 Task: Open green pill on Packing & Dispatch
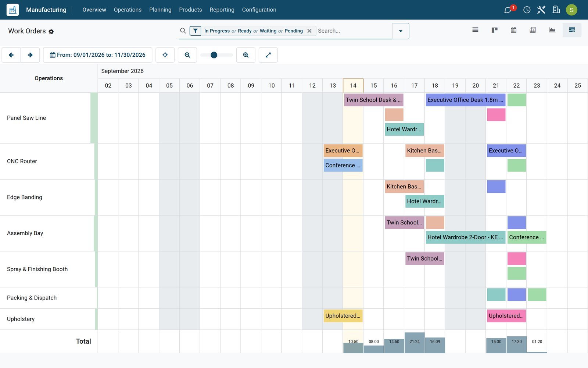pos(537,294)
